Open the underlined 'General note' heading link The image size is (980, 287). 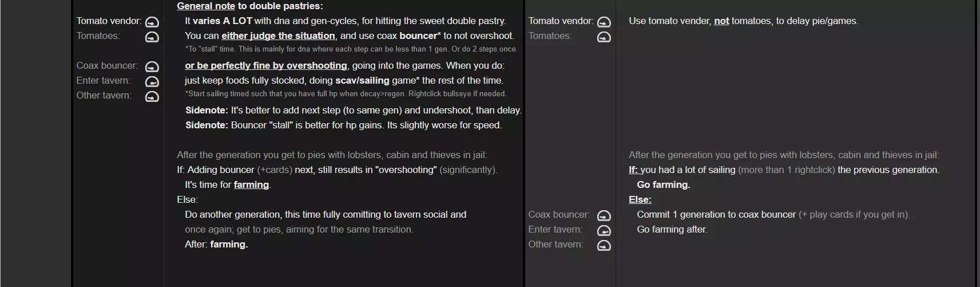205,6
